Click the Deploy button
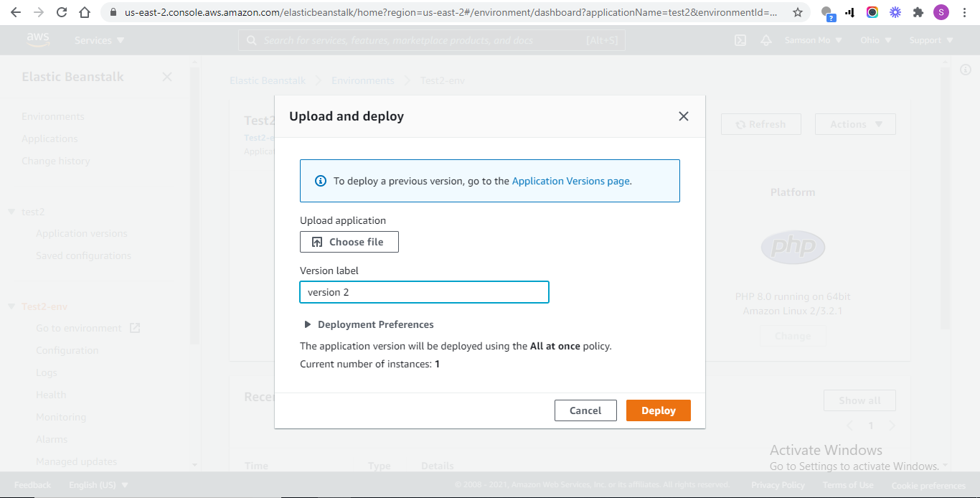The height and width of the screenshot is (498, 980). (x=658, y=410)
